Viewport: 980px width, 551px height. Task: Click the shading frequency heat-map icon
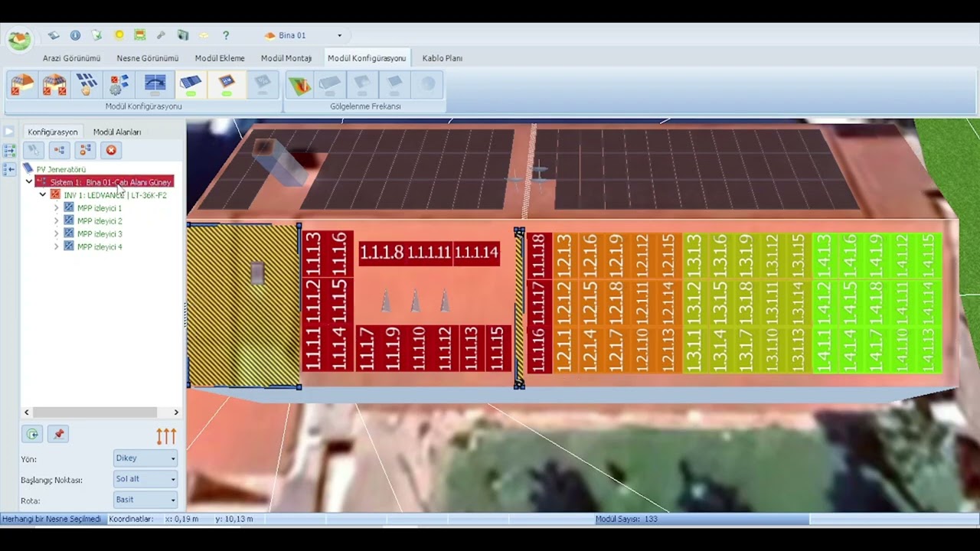pyautogui.click(x=299, y=84)
